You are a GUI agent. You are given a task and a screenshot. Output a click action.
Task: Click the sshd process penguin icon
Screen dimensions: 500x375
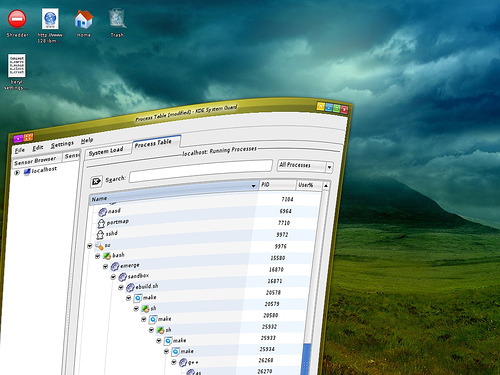coord(100,235)
